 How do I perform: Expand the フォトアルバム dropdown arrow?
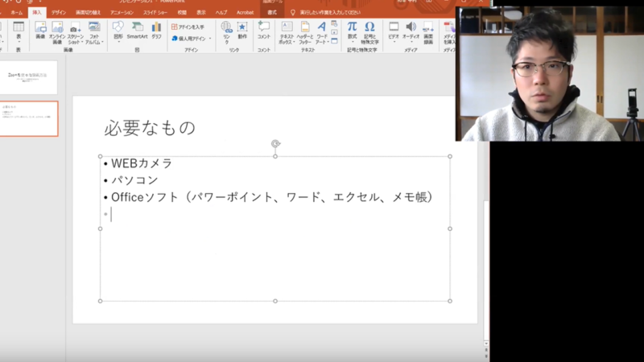[x=102, y=42]
